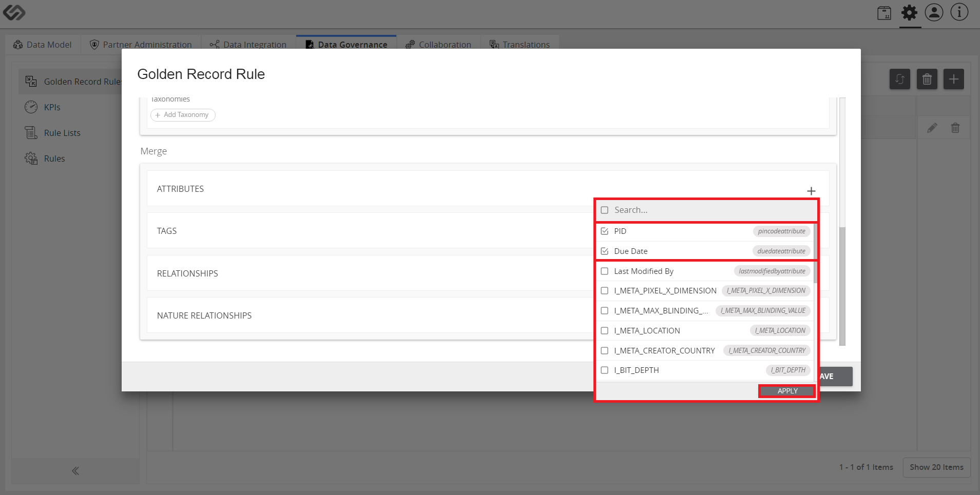Click the Rule Lists sidebar icon
The image size is (980, 495).
tap(31, 133)
